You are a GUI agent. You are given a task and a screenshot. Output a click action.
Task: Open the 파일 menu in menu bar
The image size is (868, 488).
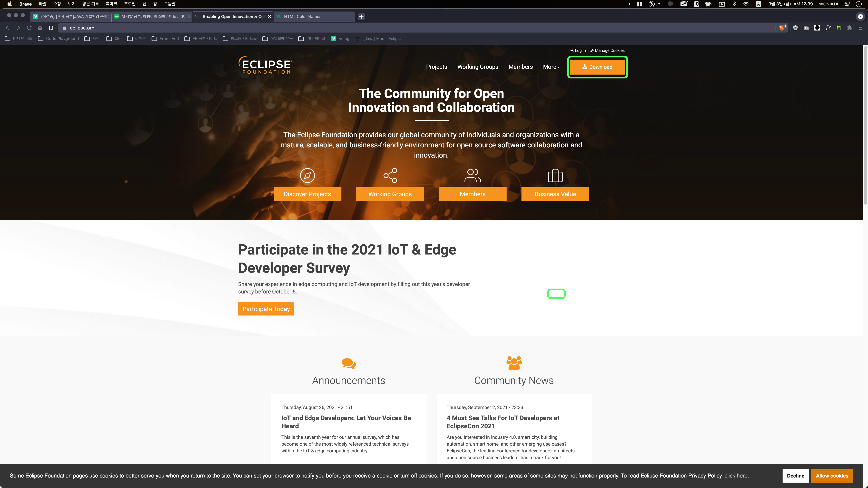pyautogui.click(x=42, y=4)
